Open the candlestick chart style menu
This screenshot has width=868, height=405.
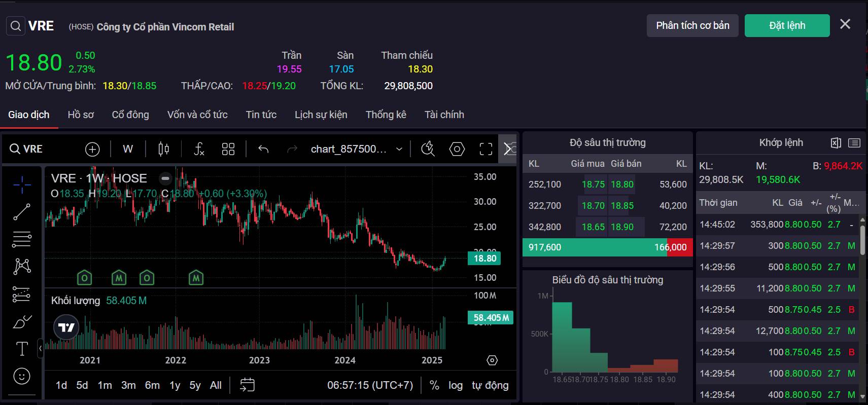tap(163, 149)
